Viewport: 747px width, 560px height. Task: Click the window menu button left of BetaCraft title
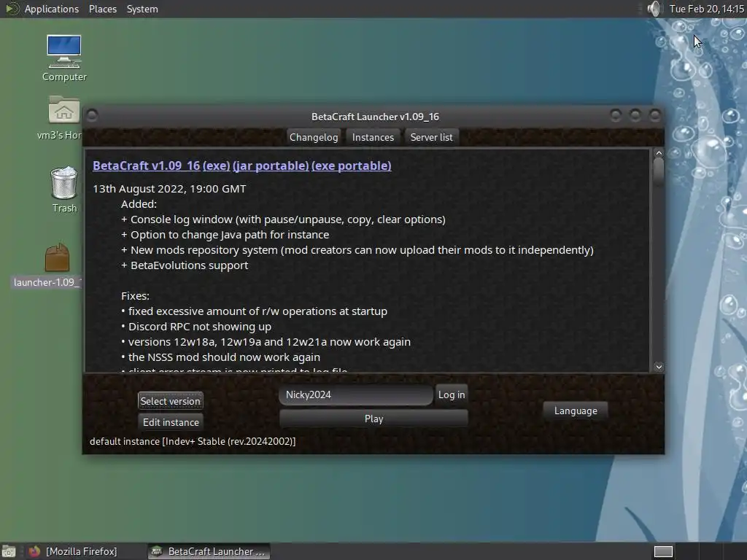pos(93,116)
